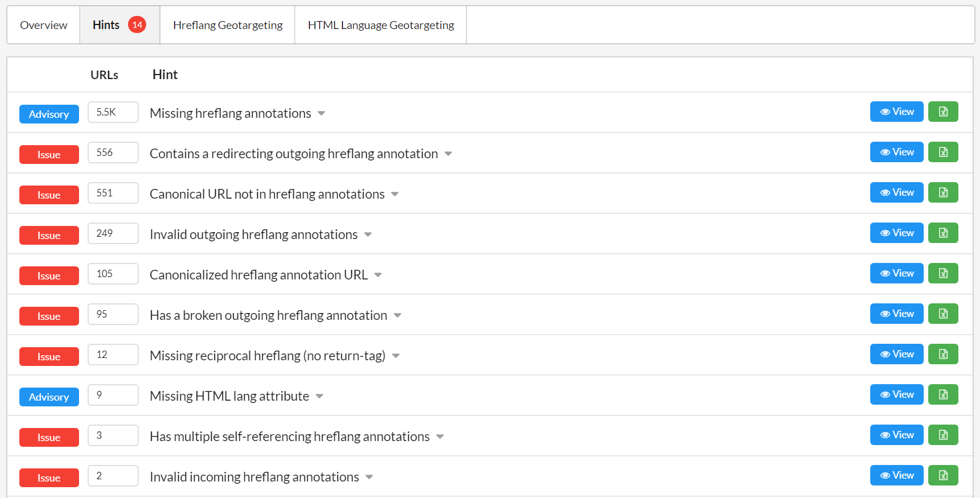Expand 'Missing reciprocal hreflang (no return-tag)' details

(396, 356)
